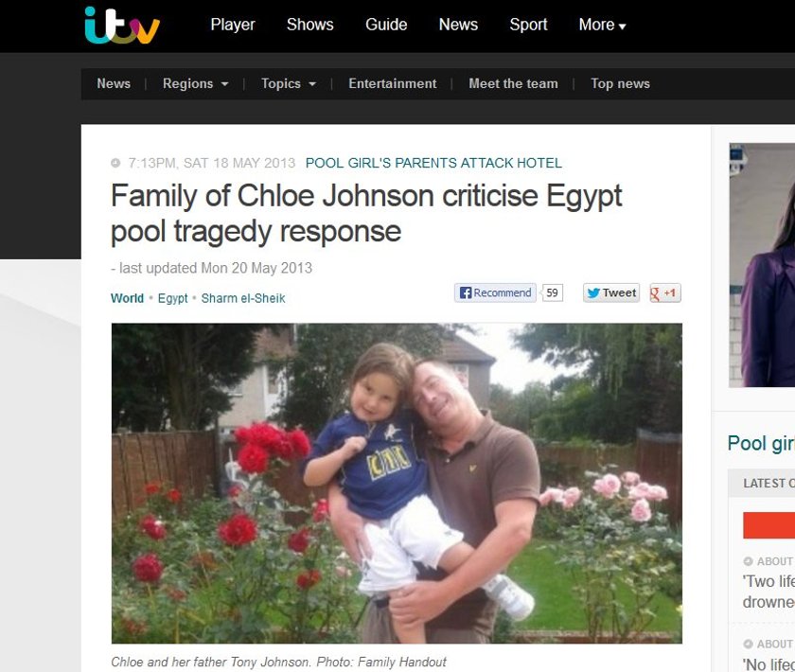
Task: Click the Sharm el-Sheik tag link
Action: pos(243,298)
